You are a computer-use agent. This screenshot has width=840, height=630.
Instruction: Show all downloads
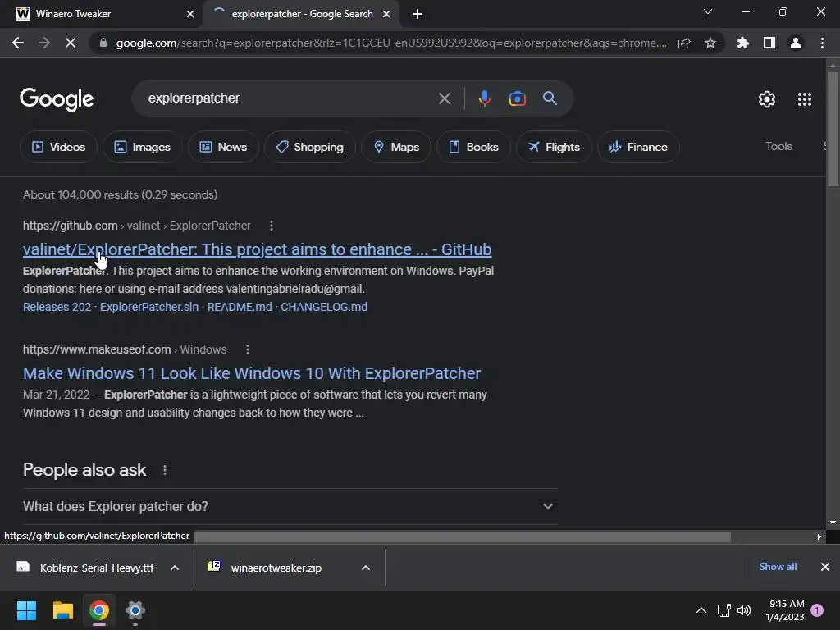coord(778,567)
